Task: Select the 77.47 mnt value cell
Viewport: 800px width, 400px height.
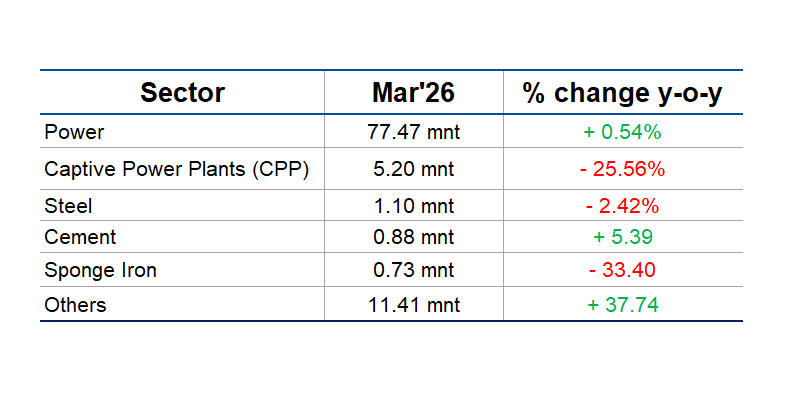Action: coord(413,131)
